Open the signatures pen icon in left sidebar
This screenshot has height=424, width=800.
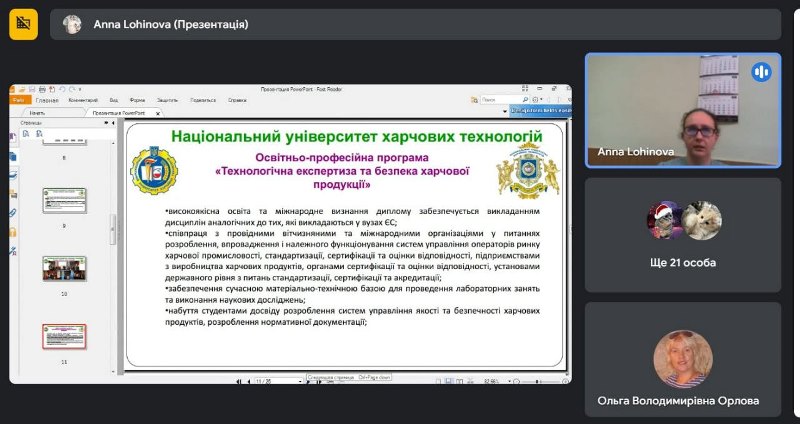13,251
